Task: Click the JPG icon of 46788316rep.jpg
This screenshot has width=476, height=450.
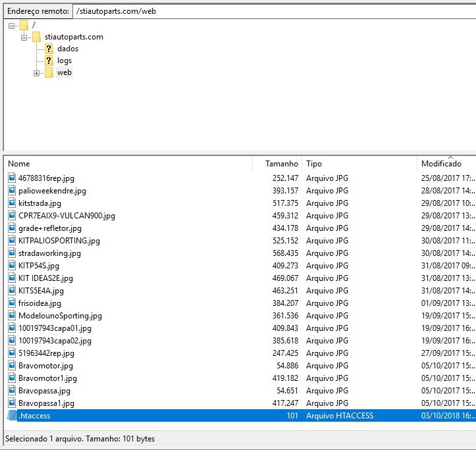Action: click(x=12, y=178)
